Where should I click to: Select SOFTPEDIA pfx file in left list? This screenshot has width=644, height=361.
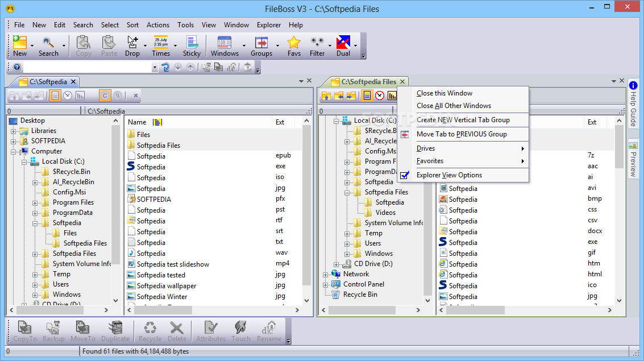pyautogui.click(x=153, y=199)
